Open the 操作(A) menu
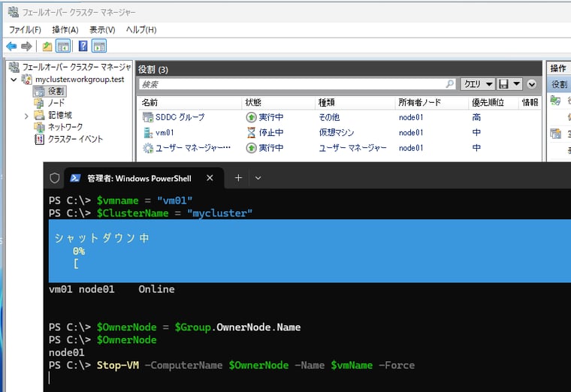The height and width of the screenshot is (392, 571). (65, 30)
